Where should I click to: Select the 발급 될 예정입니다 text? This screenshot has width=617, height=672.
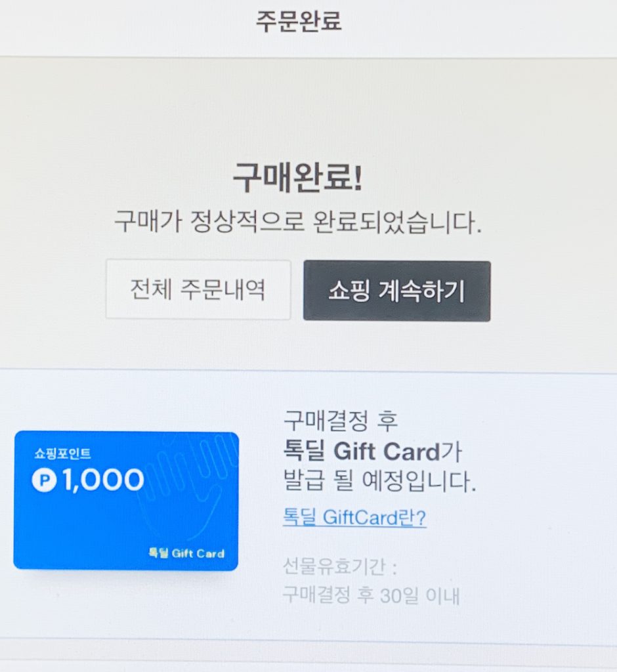point(379,483)
